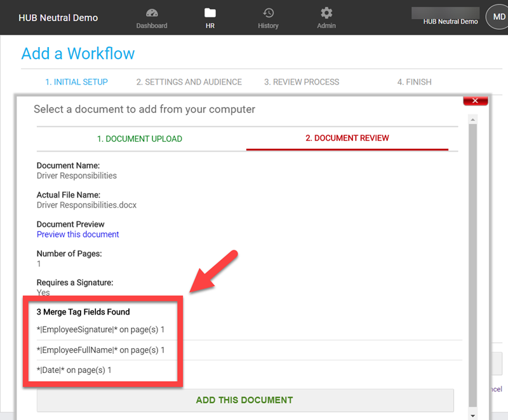The height and width of the screenshot is (420, 508).
Task: Close the document dialog with red X
Action: pyautogui.click(x=475, y=100)
